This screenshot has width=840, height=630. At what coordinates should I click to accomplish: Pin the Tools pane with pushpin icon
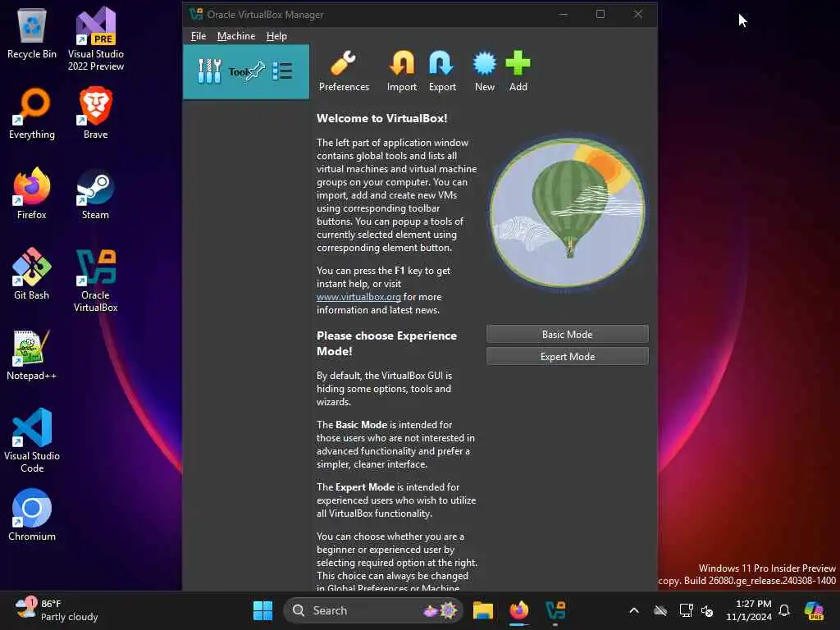pyautogui.click(x=255, y=71)
